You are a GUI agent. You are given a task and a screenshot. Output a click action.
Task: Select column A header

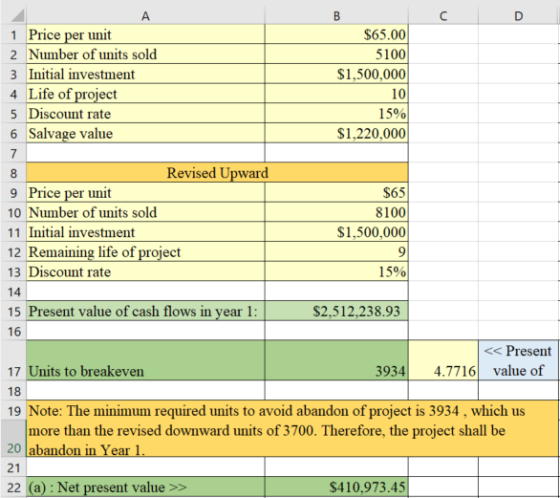click(x=145, y=16)
